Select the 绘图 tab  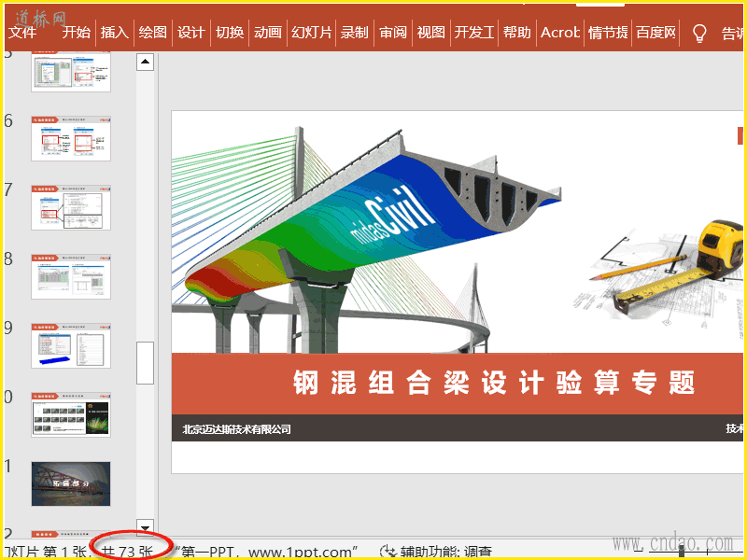(153, 33)
